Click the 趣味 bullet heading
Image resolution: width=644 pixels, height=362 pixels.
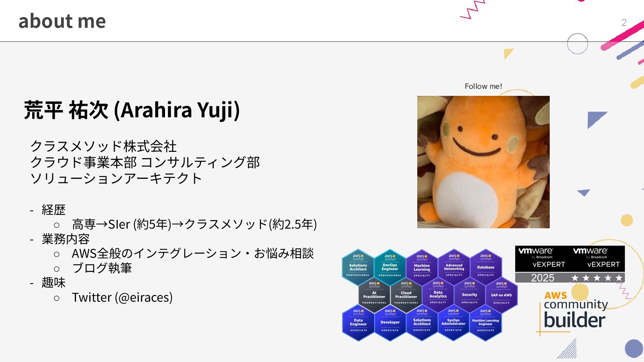[53, 283]
